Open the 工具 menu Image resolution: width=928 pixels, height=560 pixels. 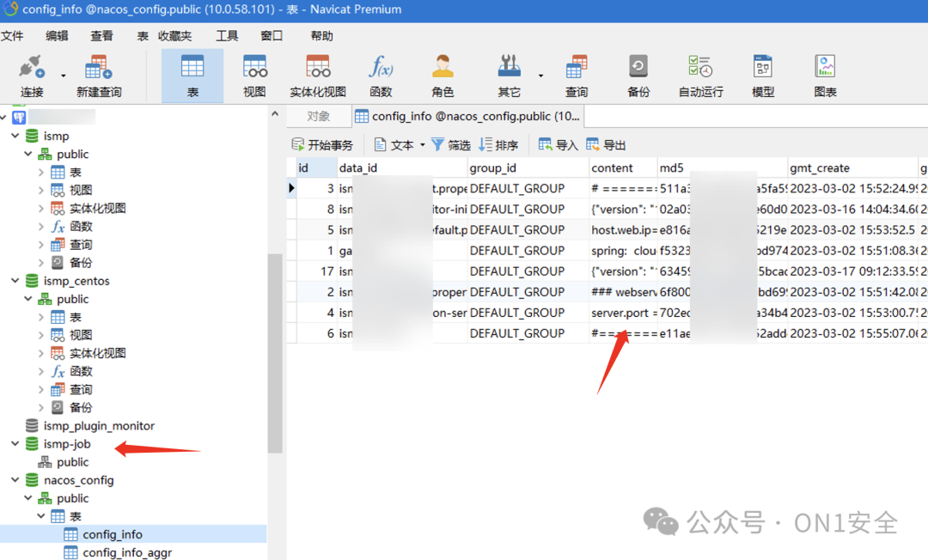pos(227,36)
